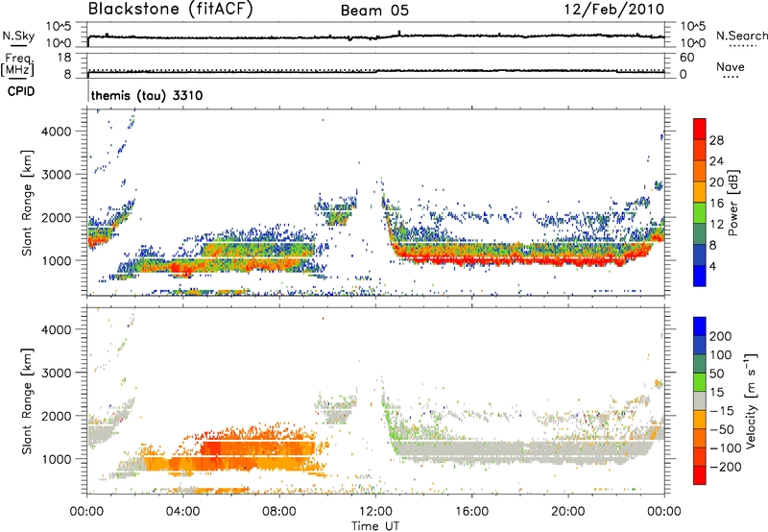
Task: Pick the bright blue bottom Power color bar segment
Action: [x=700, y=276]
